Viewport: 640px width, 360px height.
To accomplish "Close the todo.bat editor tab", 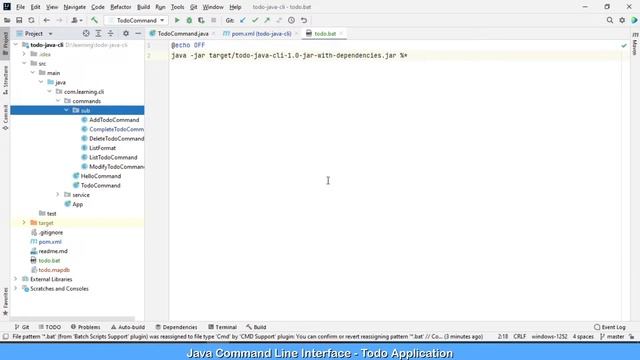I will [x=341, y=33].
